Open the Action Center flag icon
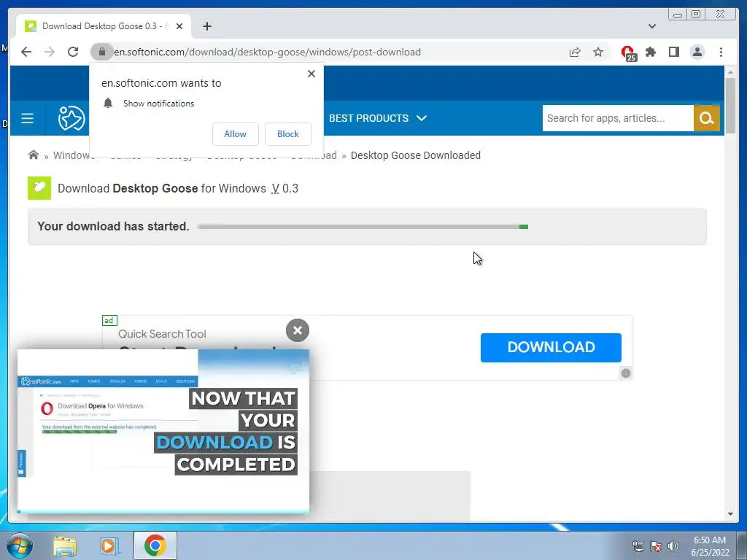 pyautogui.click(x=656, y=546)
